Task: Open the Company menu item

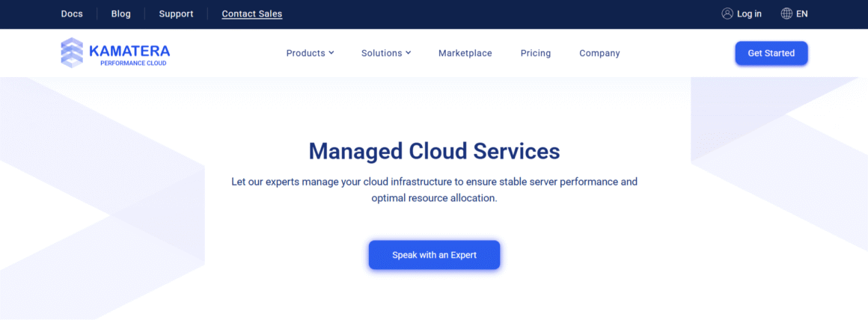Action: pos(599,53)
